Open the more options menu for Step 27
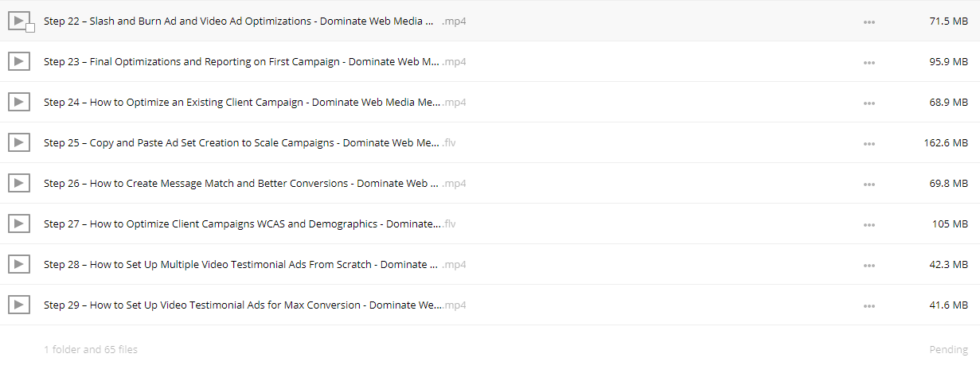Viewport: 980px width, 377px height. (x=869, y=224)
